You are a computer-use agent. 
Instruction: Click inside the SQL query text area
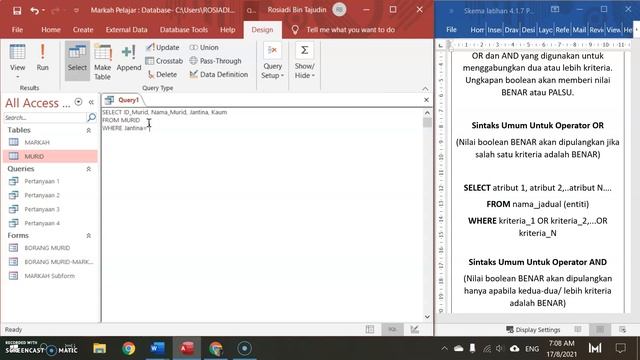pyautogui.click(x=261, y=215)
